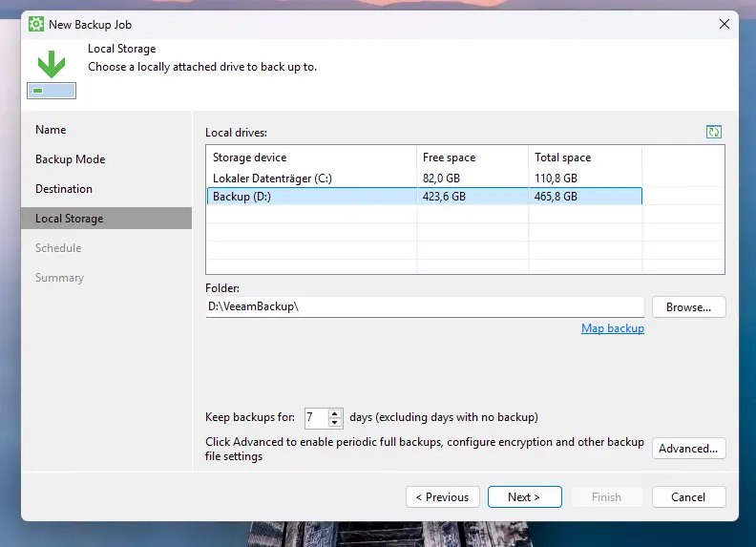
Task: Click Next to continue wizard
Action: click(523, 497)
